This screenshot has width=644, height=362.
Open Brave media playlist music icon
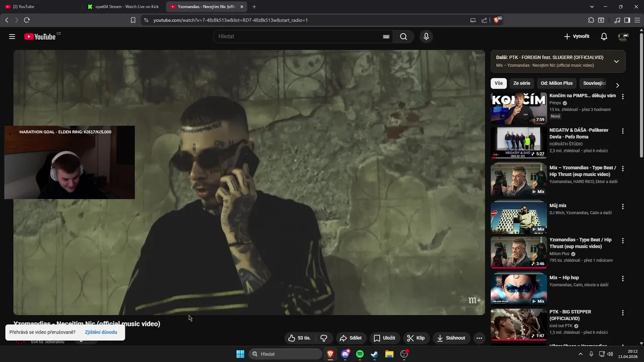[617, 20]
